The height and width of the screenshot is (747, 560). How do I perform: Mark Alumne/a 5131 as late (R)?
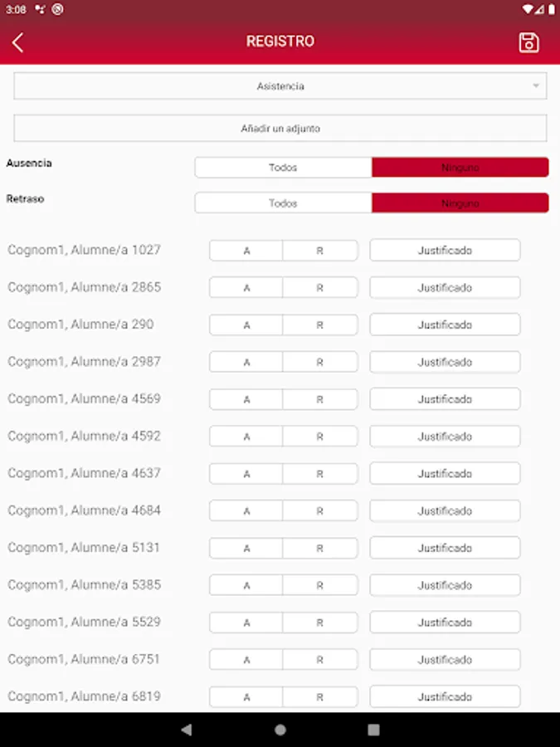click(320, 549)
